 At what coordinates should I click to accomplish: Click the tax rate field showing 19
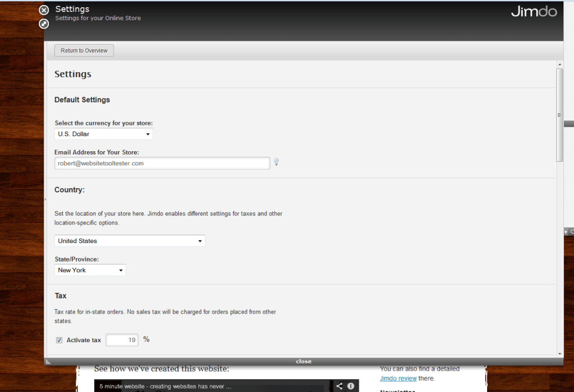(x=122, y=340)
